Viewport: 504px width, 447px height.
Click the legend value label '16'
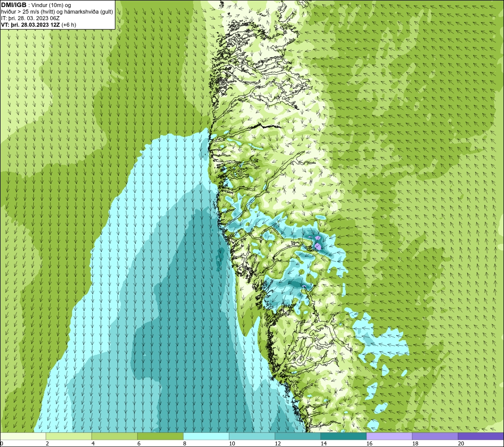[x=369, y=443]
